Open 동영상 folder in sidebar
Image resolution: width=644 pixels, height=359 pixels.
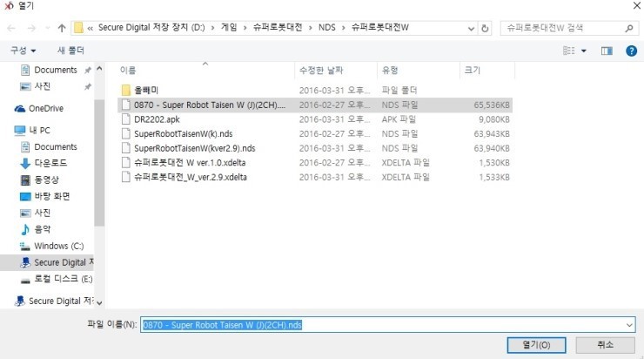(x=46, y=179)
